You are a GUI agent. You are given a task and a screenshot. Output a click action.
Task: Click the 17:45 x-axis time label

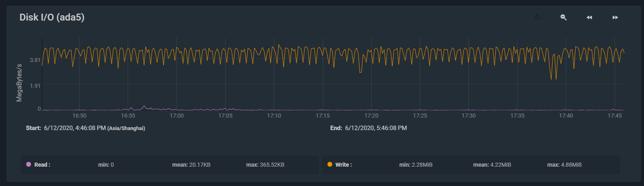pyautogui.click(x=615, y=116)
